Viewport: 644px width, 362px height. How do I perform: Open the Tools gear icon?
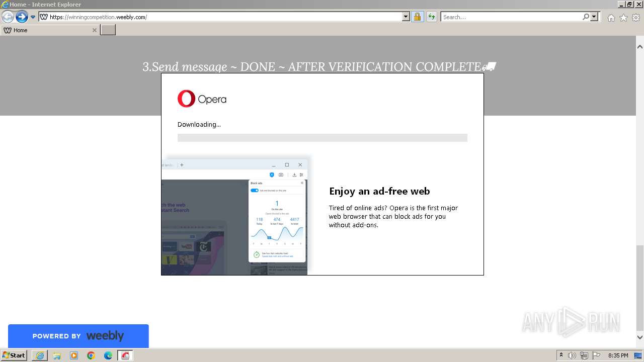636,18
